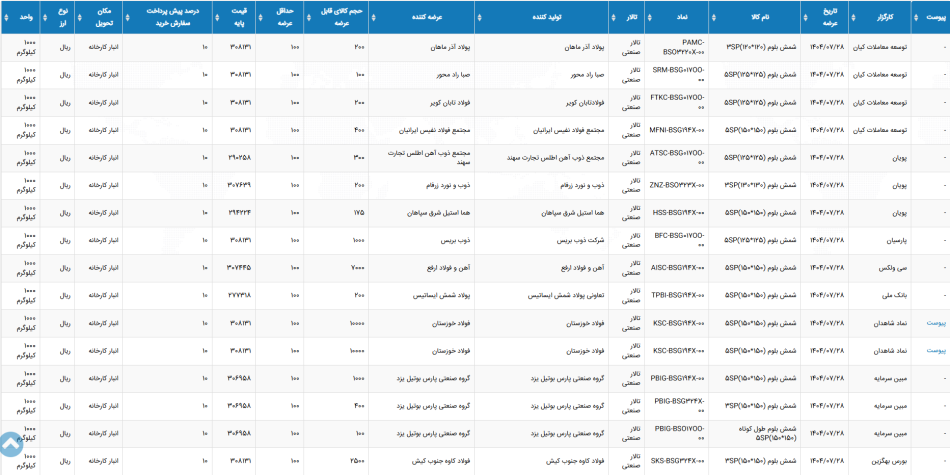Sort the table by قیمت پایه sort arrows
950x475 pixels.
(x=217, y=18)
